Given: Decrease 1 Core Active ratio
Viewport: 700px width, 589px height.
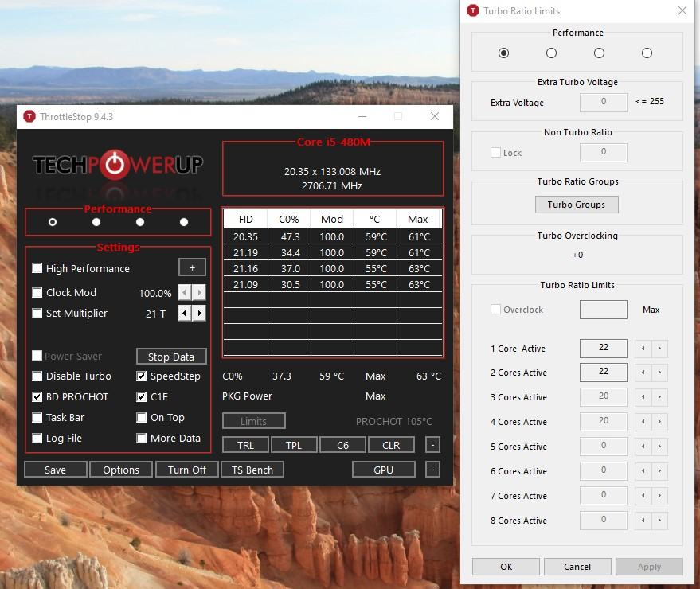Looking at the screenshot, I should pyautogui.click(x=643, y=349).
